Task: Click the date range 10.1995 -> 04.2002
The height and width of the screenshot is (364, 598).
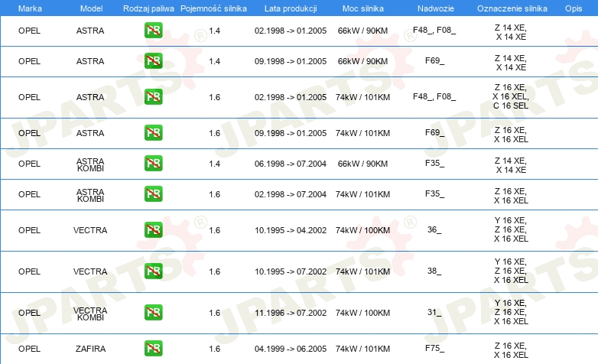Action: (291, 230)
